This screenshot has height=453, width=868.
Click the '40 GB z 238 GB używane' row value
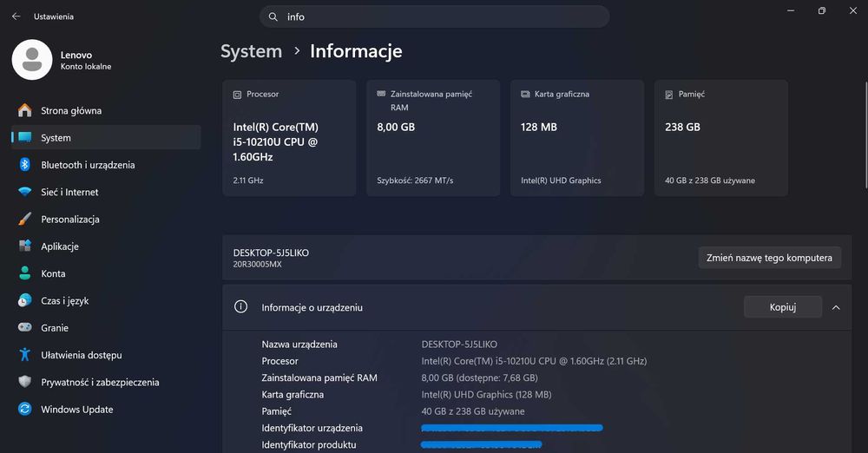coord(473,411)
